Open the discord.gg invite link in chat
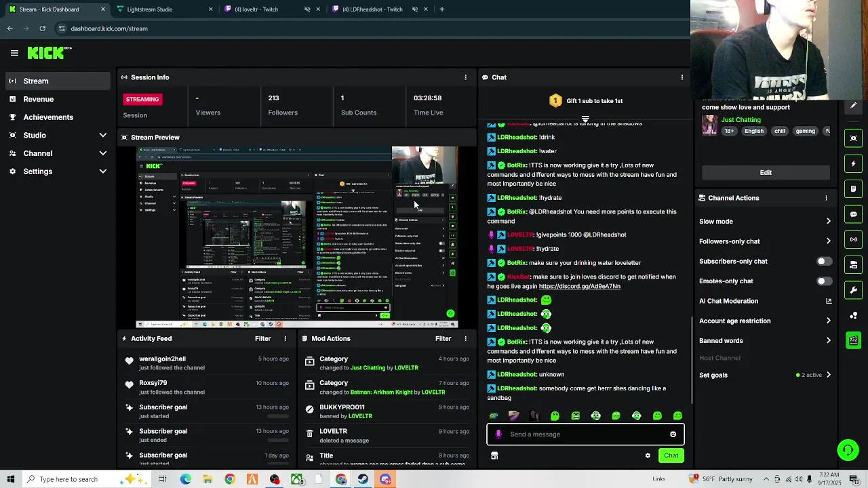The image size is (868, 488). click(579, 287)
